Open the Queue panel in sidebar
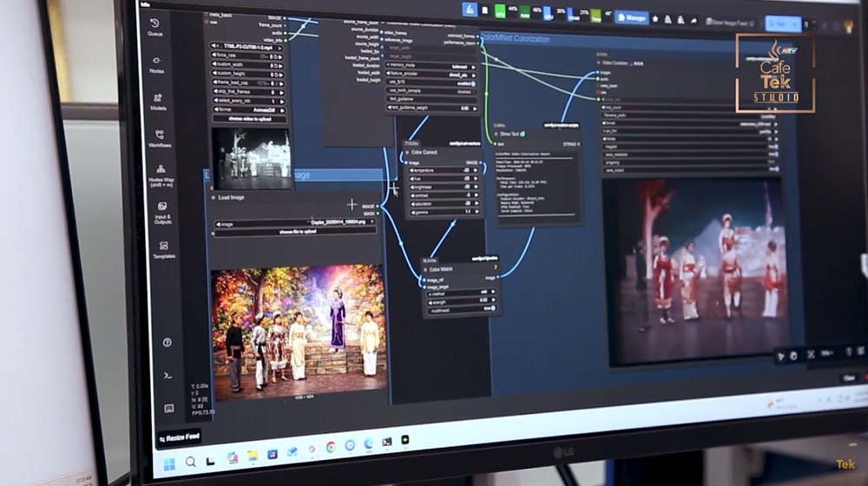 click(x=155, y=27)
